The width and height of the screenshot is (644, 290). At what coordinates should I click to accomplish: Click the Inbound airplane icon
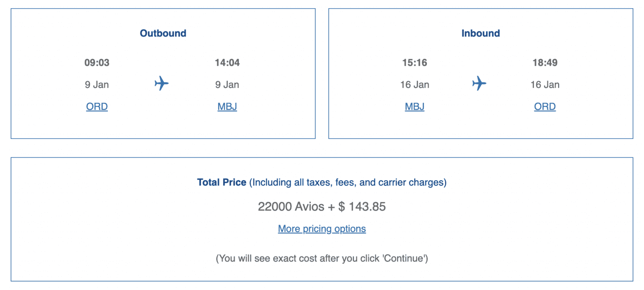coord(480,84)
